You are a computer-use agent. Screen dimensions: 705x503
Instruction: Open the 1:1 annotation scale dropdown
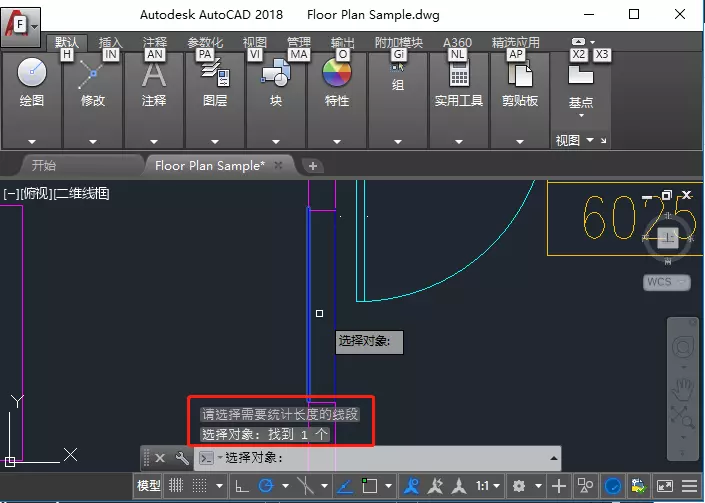487,487
